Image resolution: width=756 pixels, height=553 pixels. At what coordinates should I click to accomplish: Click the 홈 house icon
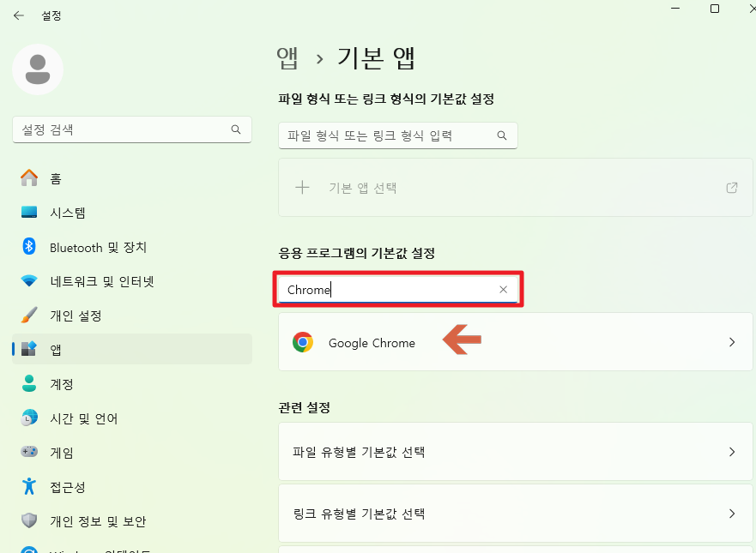(x=31, y=177)
